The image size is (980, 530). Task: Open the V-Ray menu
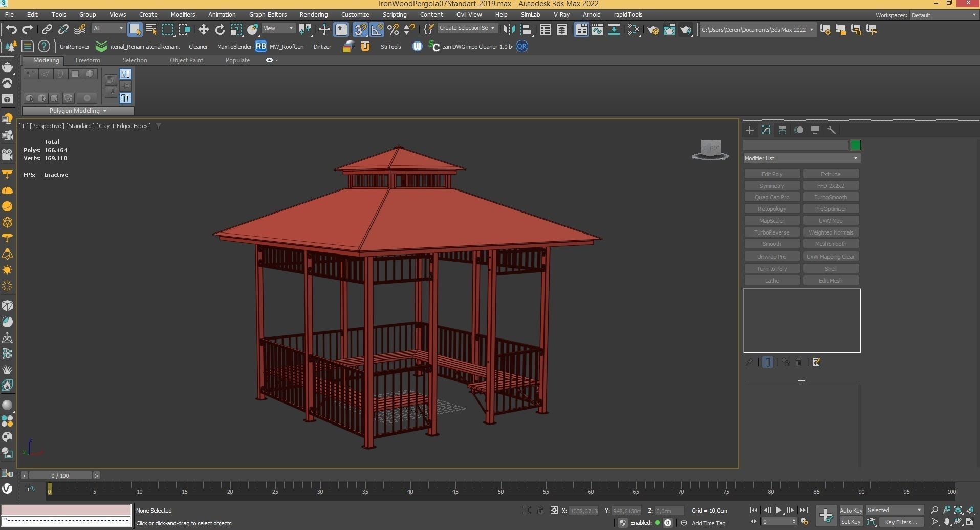click(x=561, y=15)
